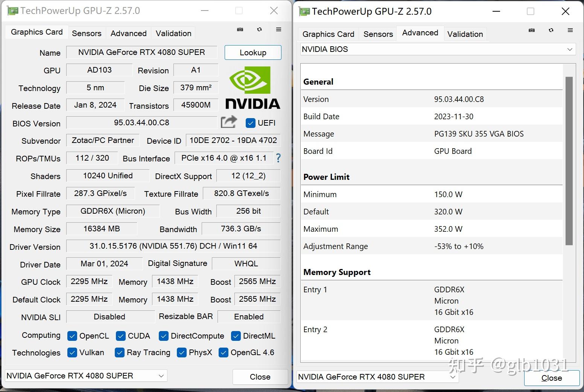
Task: Click the BIOS Version text field
Action: pos(141,123)
